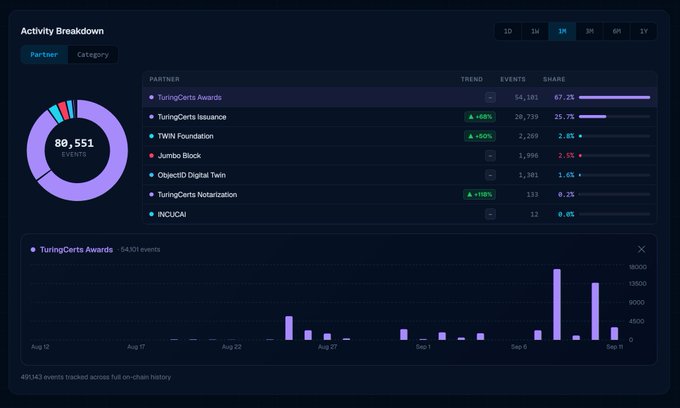Select the TuringCerts Issuance partner row

click(399, 117)
